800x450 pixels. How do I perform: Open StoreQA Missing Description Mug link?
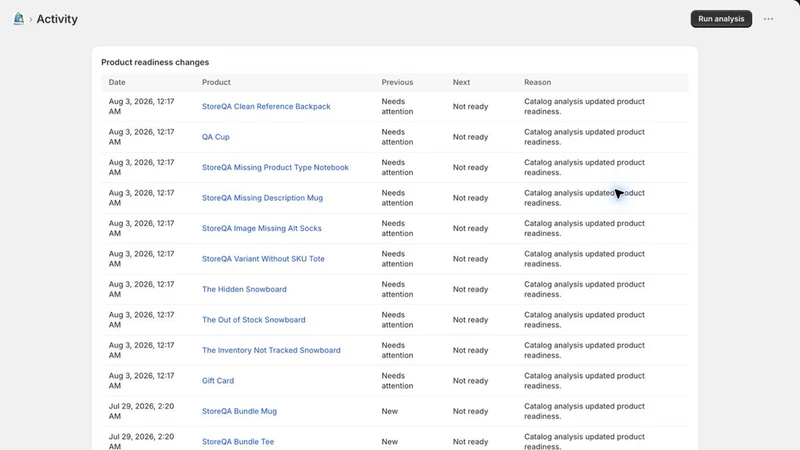[x=262, y=198]
